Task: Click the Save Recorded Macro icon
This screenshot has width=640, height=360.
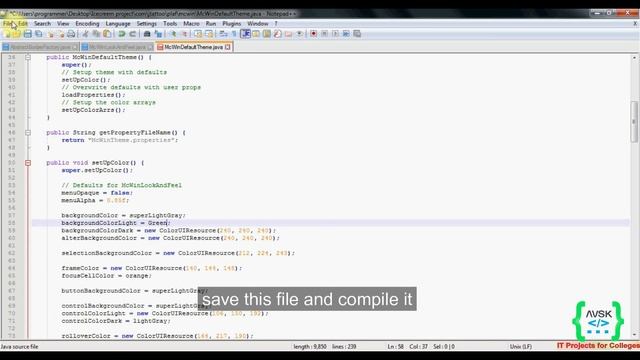Action: 357,34
